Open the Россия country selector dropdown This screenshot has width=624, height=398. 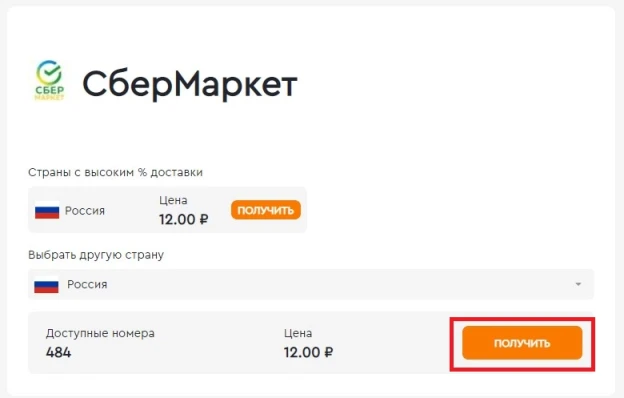(x=311, y=285)
